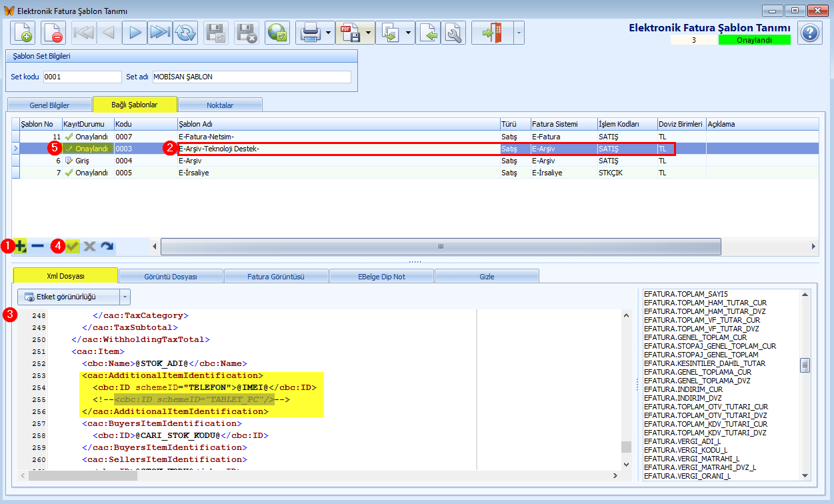Expand the Etiket görünürlüğü dropdown arrow

(x=125, y=297)
